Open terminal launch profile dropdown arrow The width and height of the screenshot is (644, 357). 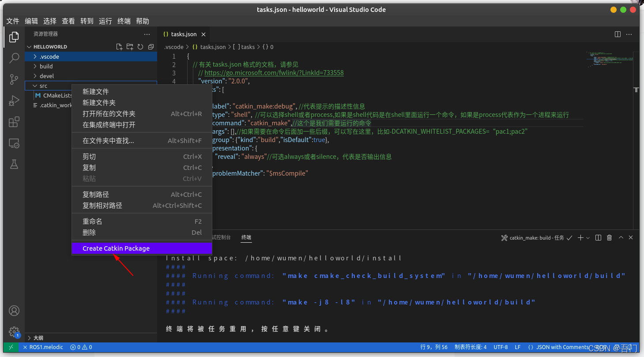point(587,237)
